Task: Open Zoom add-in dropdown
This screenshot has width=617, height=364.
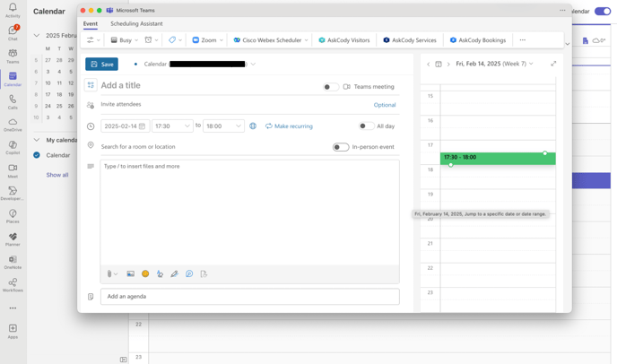Action: [x=207, y=40]
